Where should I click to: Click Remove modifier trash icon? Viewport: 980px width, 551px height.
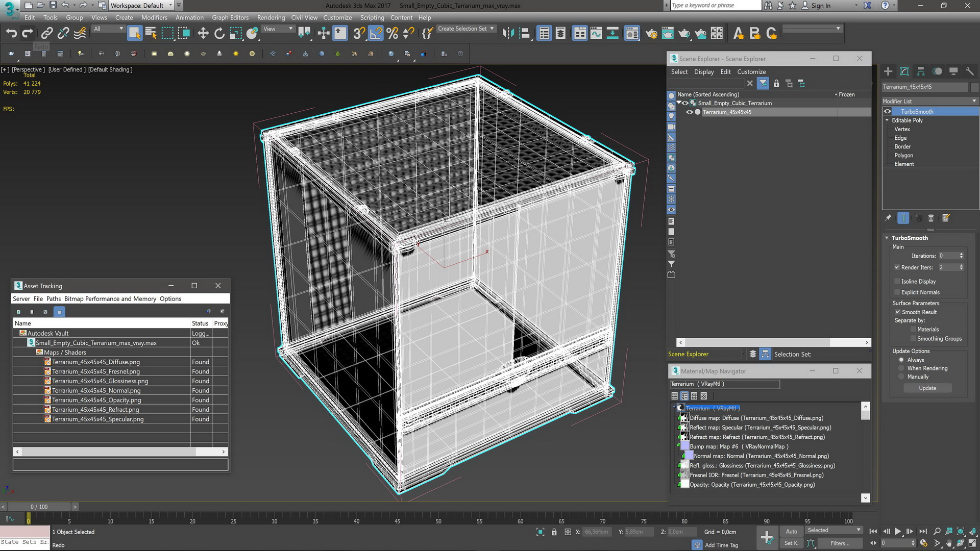pyautogui.click(x=930, y=218)
